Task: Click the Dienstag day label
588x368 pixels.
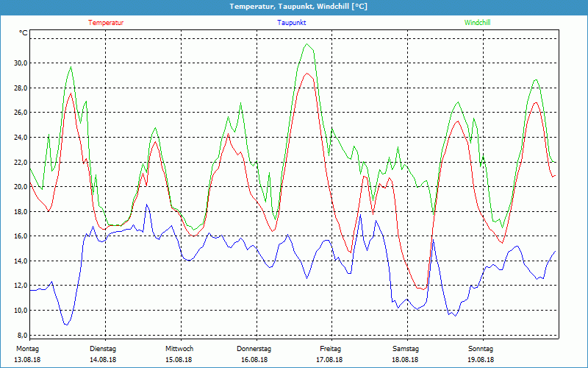Action: (x=103, y=349)
